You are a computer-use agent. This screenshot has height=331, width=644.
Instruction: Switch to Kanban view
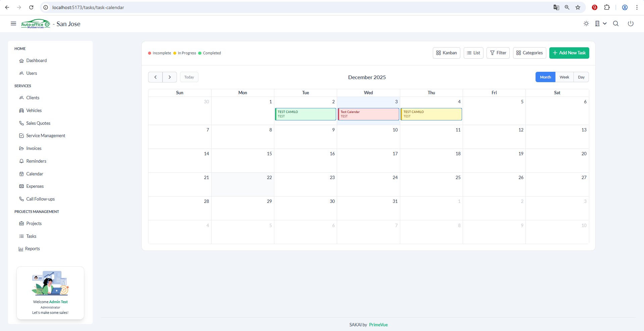click(446, 53)
